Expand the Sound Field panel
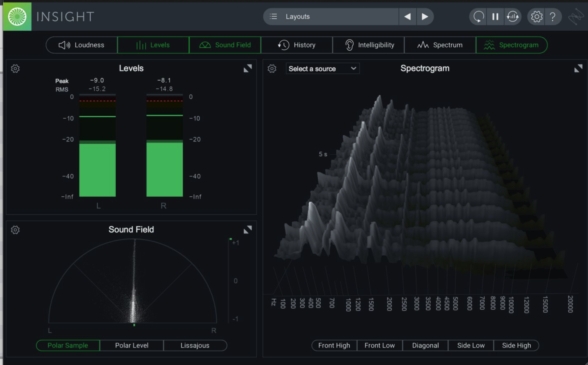Image resolution: width=588 pixels, height=365 pixels. tap(248, 230)
